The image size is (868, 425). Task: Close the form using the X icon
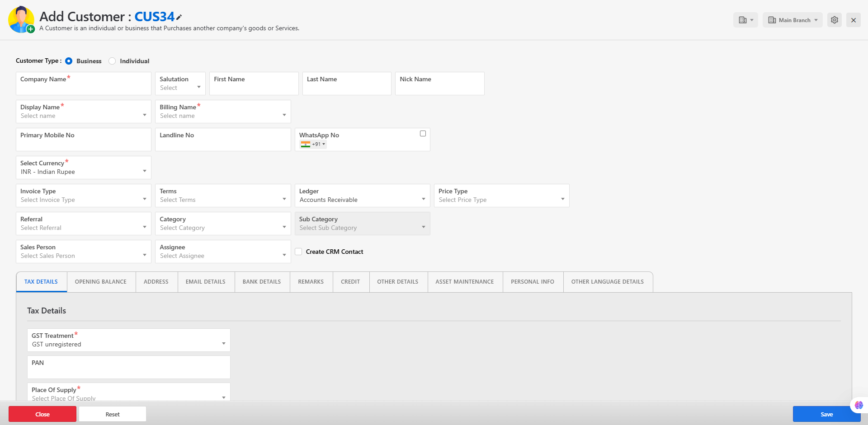853,20
